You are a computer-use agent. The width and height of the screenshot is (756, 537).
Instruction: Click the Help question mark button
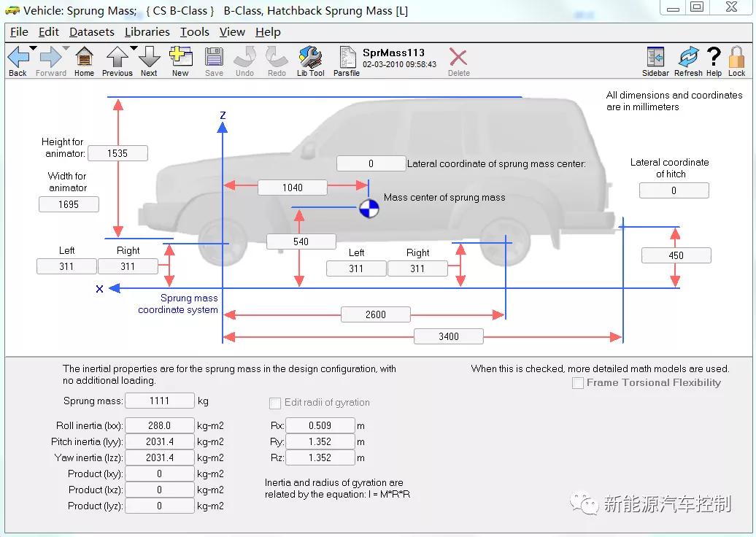click(x=714, y=60)
